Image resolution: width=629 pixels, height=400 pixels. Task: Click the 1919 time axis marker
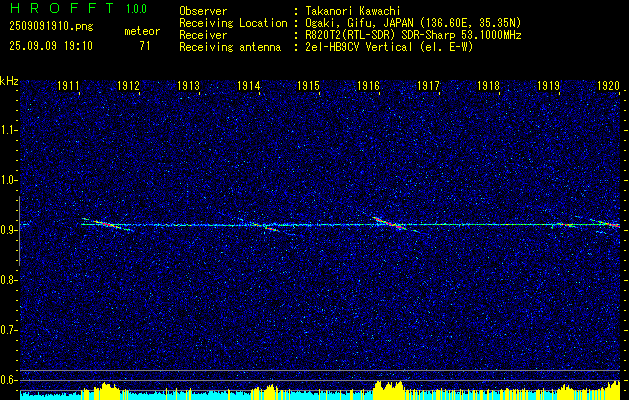click(548, 86)
